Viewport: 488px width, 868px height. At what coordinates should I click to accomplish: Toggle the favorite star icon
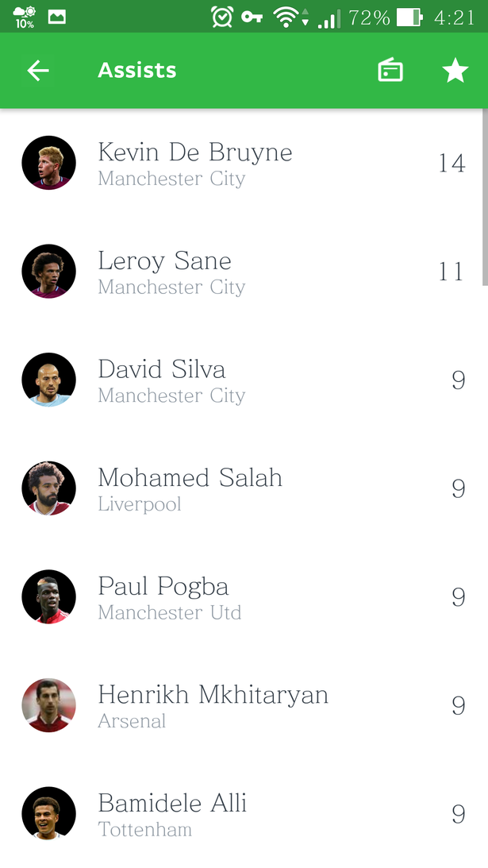tap(455, 71)
